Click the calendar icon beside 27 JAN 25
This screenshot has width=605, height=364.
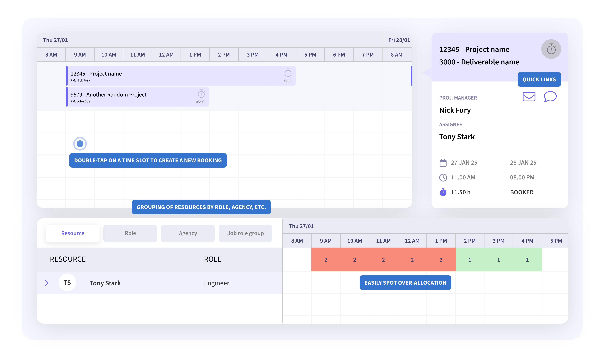point(443,163)
